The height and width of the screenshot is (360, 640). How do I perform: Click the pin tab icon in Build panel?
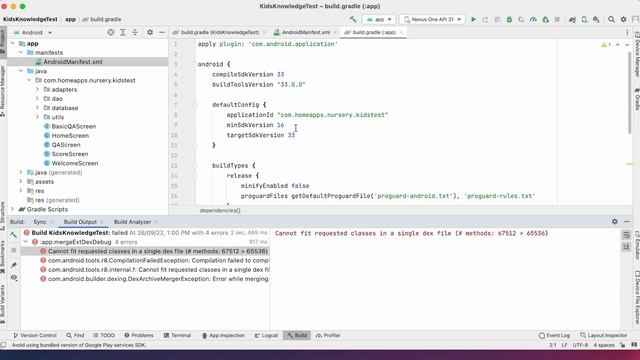point(13,265)
